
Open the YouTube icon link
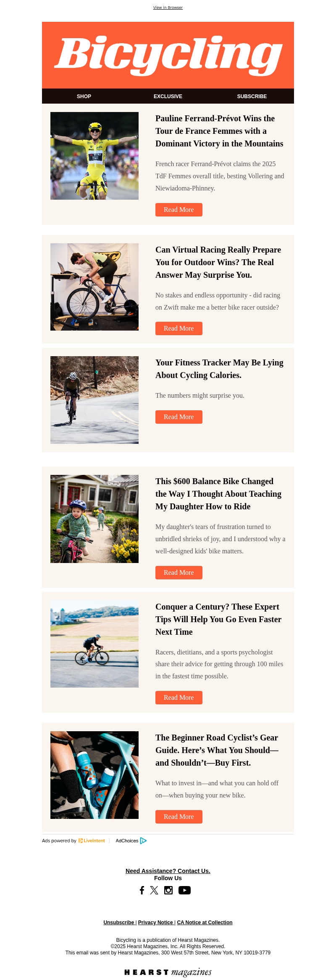click(x=185, y=890)
